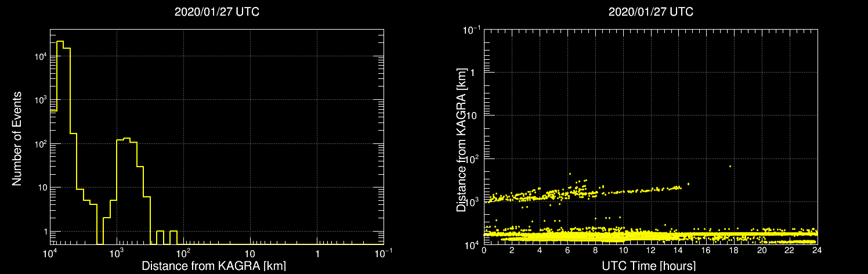Click the '0' tick on the UTC Time axis
Viewport: 868px width, 274px height.
484,250
